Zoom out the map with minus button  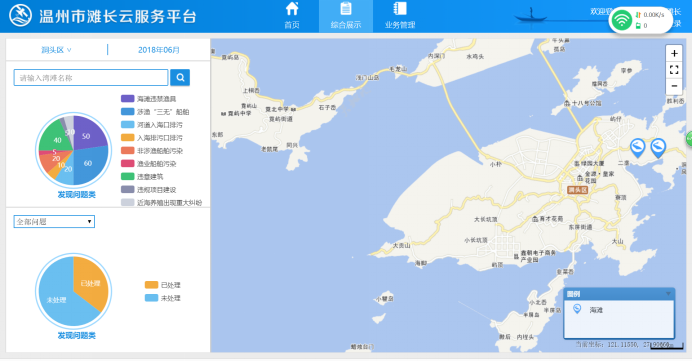click(x=674, y=86)
